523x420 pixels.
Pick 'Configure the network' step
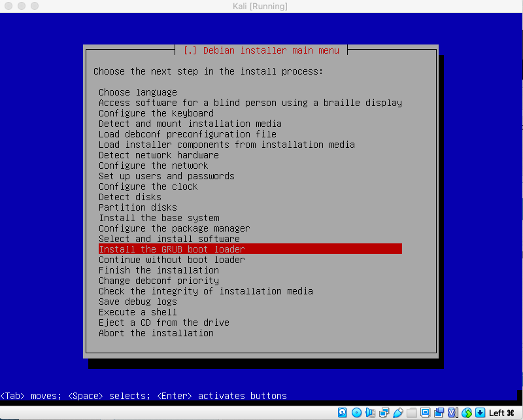(153, 166)
